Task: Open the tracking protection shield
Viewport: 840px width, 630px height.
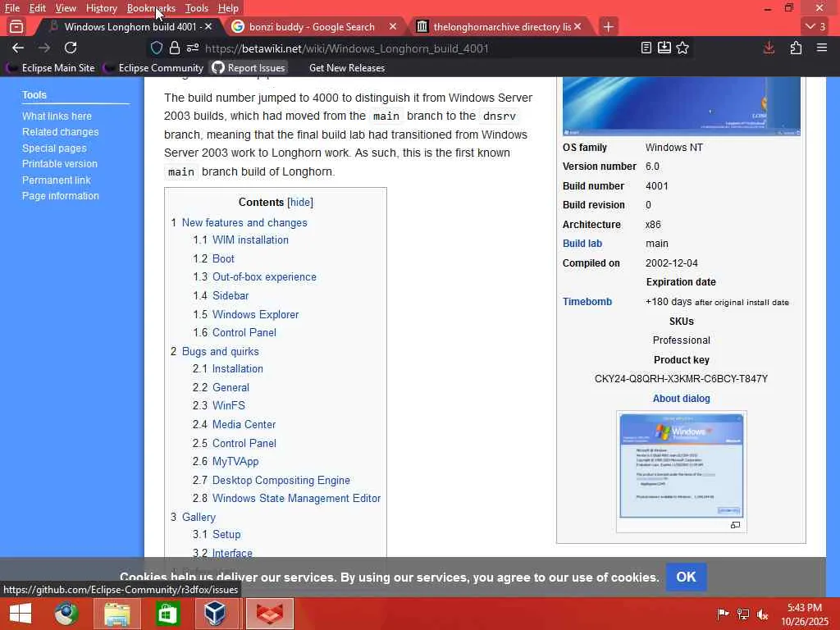Action: [x=157, y=48]
